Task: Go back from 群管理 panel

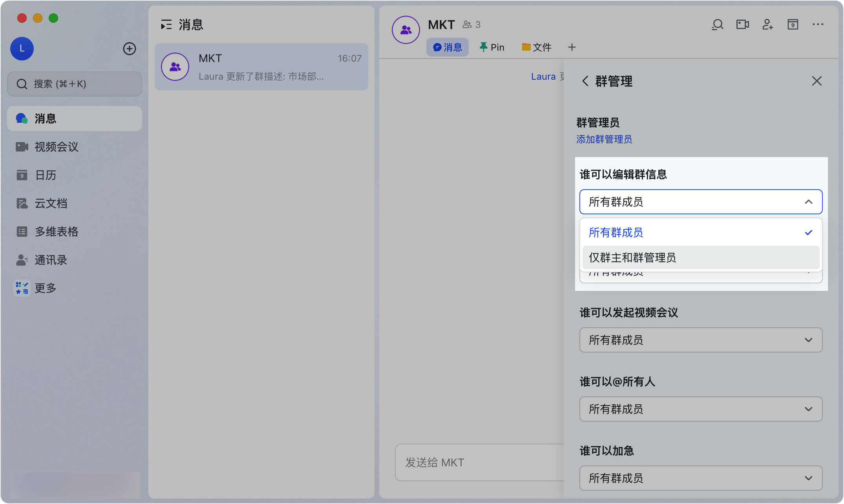Action: [x=585, y=81]
